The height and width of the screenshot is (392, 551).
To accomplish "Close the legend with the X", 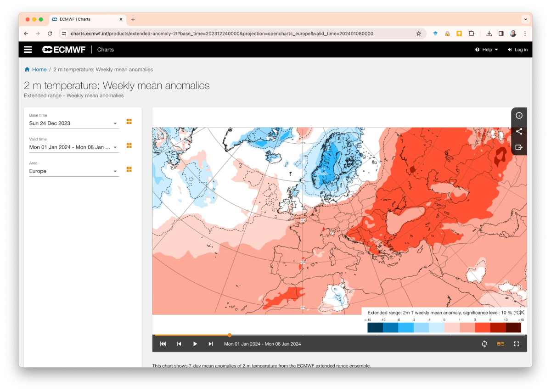I will coord(522,312).
